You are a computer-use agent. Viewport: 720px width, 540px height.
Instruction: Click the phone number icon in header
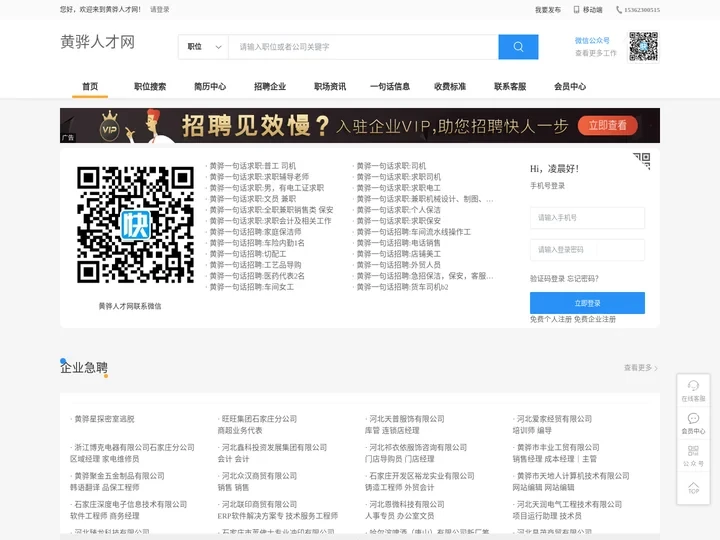click(x=619, y=10)
